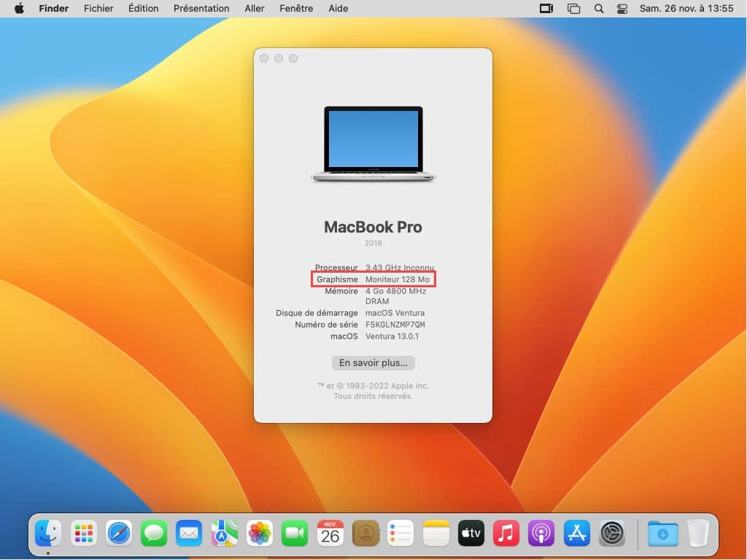Open System Settings gear in the Dock
Image resolution: width=747 pixels, height=560 pixels.
[612, 533]
